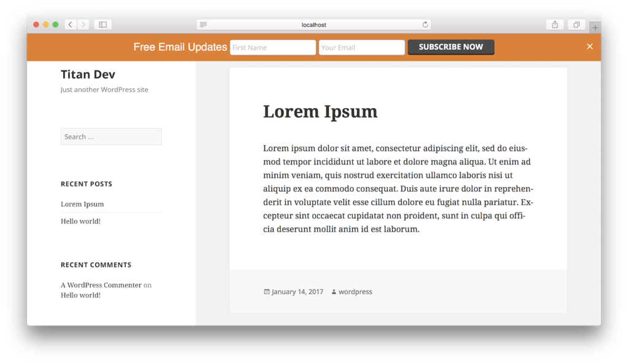Open the Titan Dev site title link

[88, 74]
